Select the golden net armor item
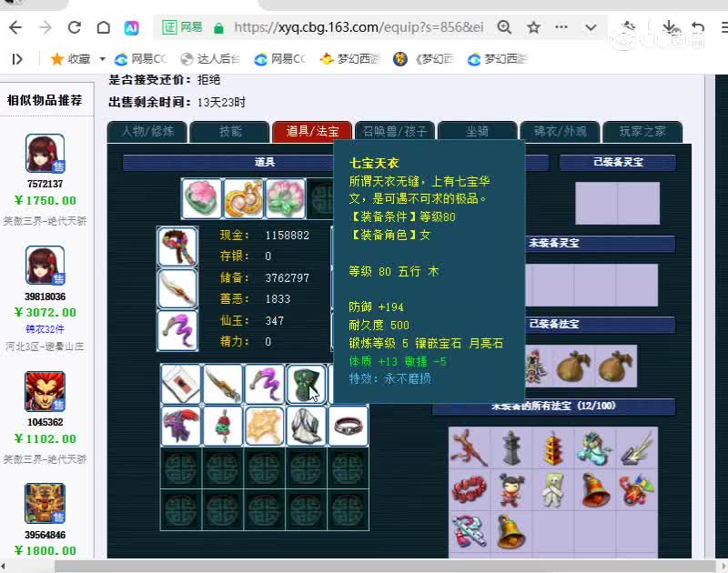Viewport: 728px width, 573px height. click(x=265, y=426)
